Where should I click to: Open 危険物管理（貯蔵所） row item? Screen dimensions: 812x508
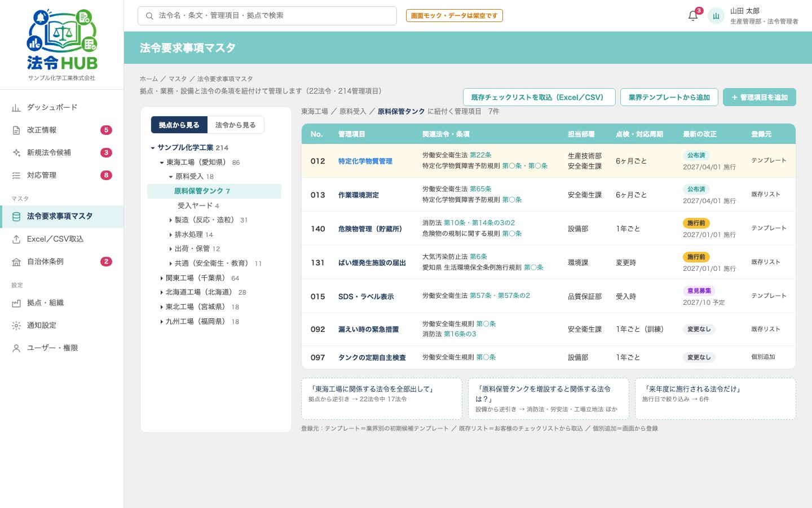coord(370,229)
